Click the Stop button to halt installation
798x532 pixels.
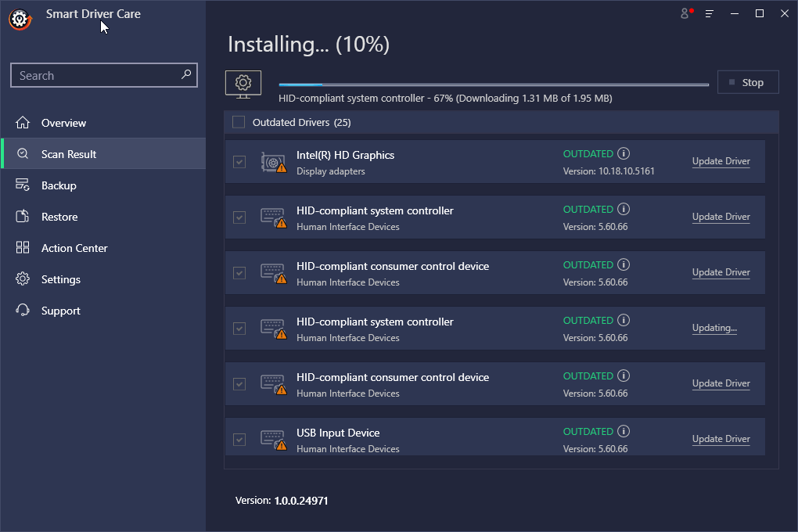(748, 81)
